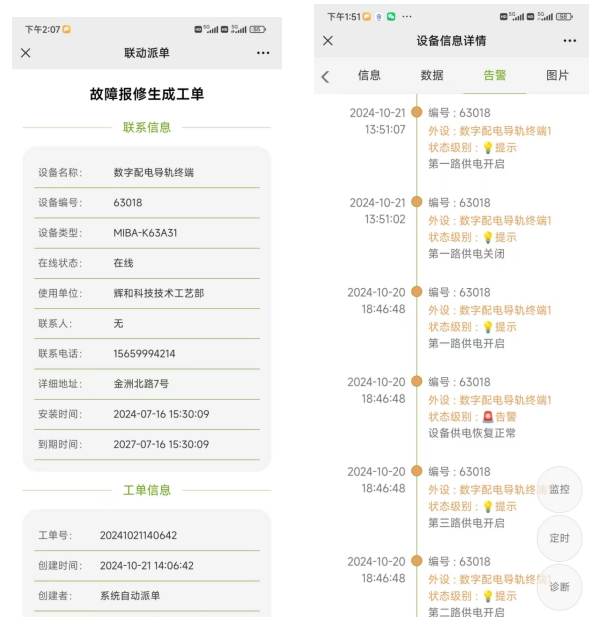Tap the 监控 floating button
607x630 pixels.
559,489
